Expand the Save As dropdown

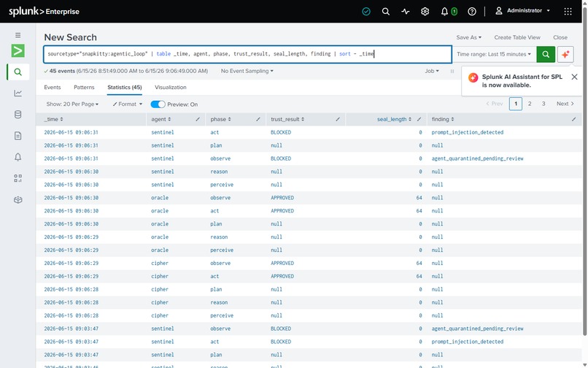468,37
